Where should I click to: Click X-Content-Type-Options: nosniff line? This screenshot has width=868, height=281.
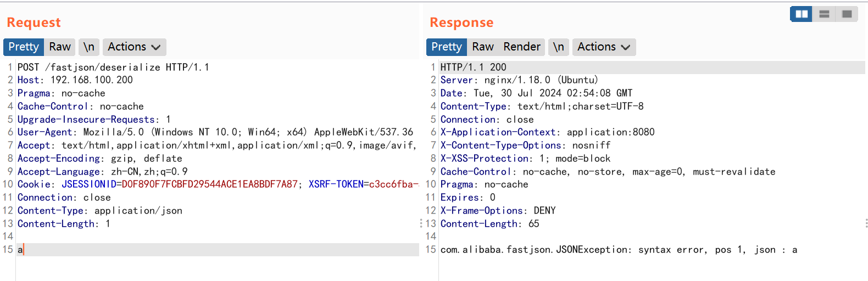click(x=526, y=145)
